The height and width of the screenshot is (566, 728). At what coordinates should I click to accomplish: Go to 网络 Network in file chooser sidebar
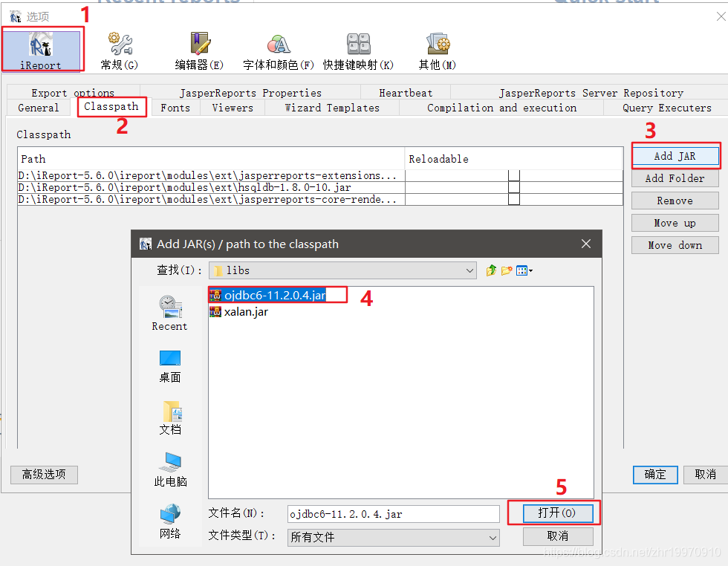pyautogui.click(x=170, y=521)
